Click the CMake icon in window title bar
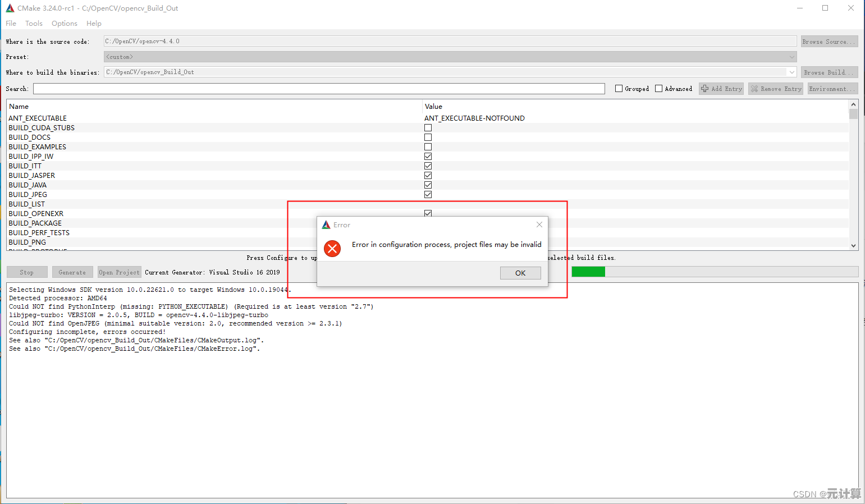This screenshot has width=865, height=504. pos(10,8)
